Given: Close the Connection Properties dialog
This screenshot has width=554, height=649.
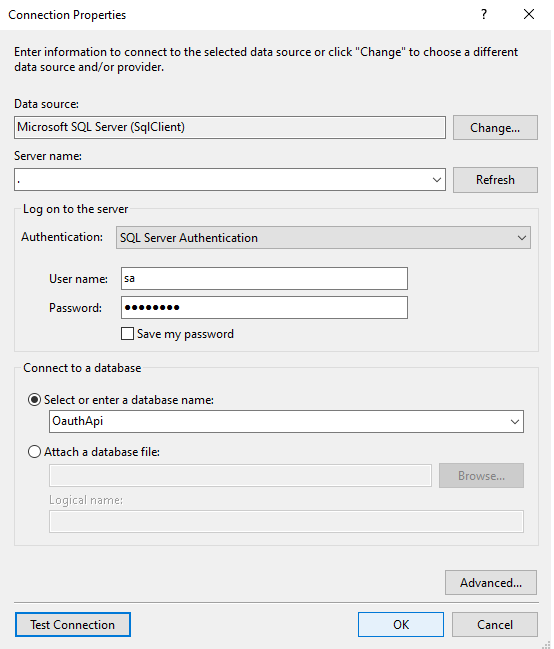Looking at the screenshot, I should (x=529, y=14).
